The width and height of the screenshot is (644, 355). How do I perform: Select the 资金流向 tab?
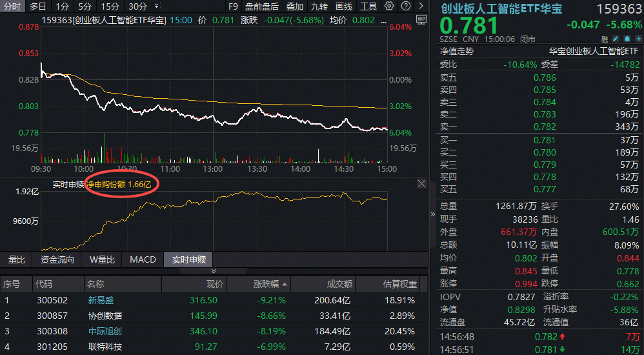point(57,259)
